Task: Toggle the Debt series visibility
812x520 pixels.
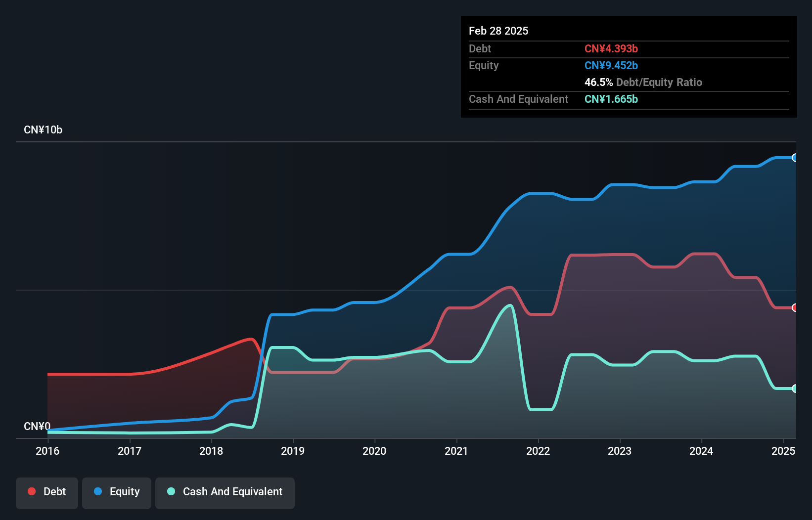Action: tap(47, 491)
